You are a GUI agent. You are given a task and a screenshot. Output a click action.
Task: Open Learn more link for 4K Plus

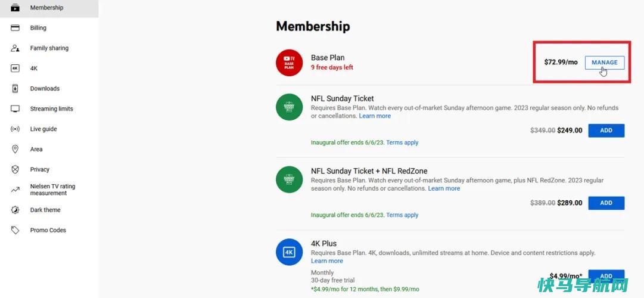point(327,261)
